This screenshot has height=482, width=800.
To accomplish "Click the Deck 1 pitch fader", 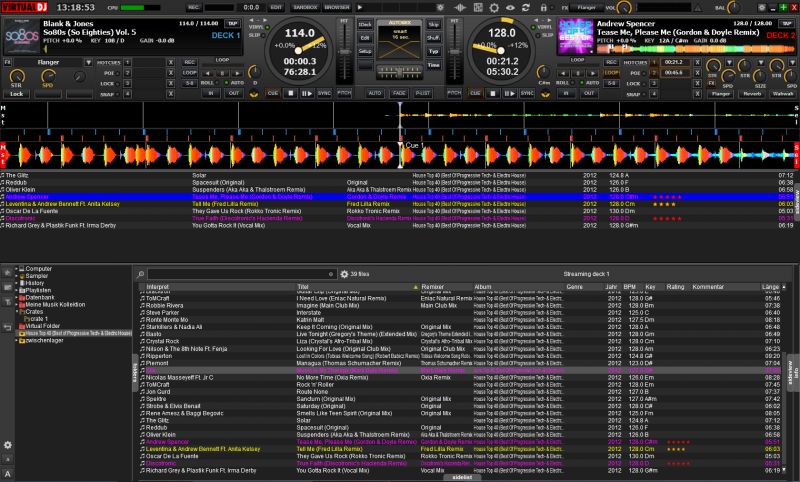I will coord(344,53).
